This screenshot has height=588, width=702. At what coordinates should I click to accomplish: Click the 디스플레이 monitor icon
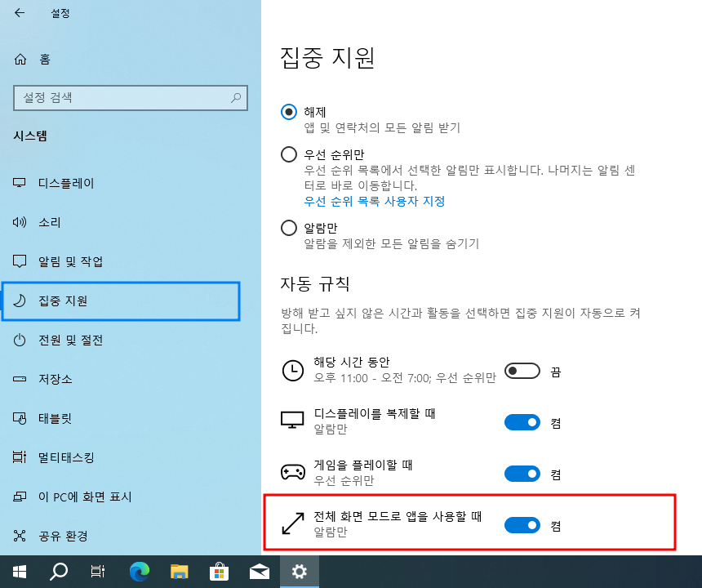pos(20,183)
